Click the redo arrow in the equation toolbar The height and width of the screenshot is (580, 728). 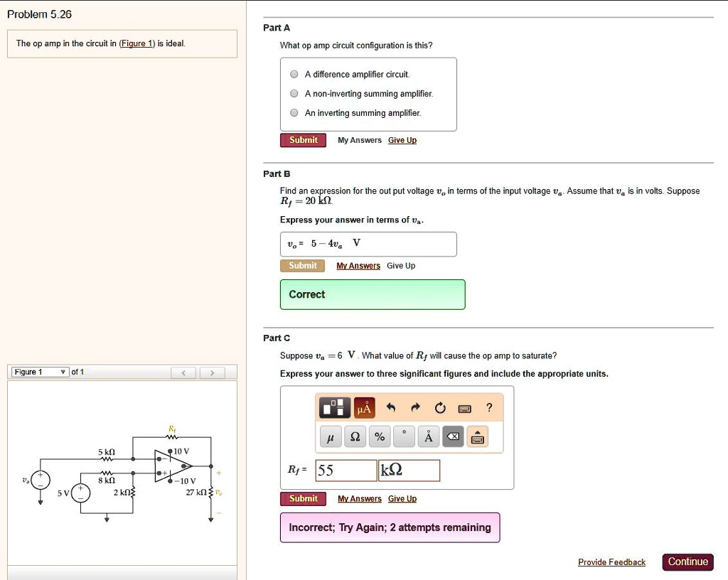coord(414,407)
